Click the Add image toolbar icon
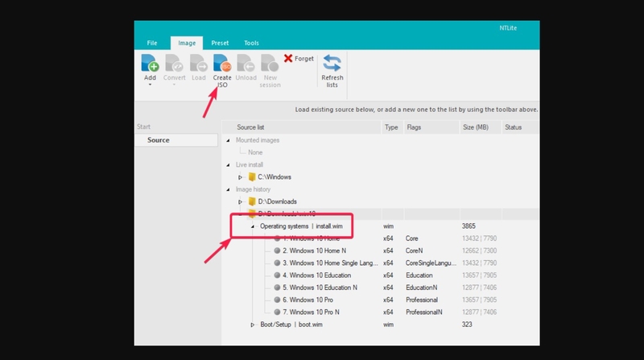644x360 pixels. coord(150,64)
